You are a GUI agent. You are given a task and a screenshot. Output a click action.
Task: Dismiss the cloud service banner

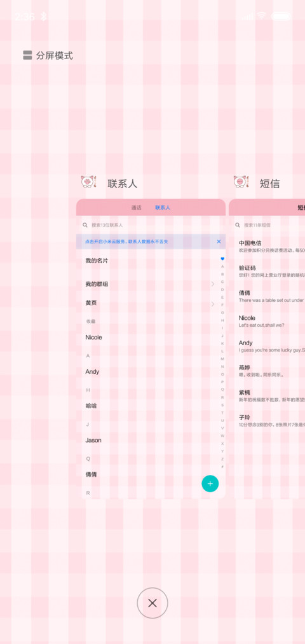click(219, 242)
